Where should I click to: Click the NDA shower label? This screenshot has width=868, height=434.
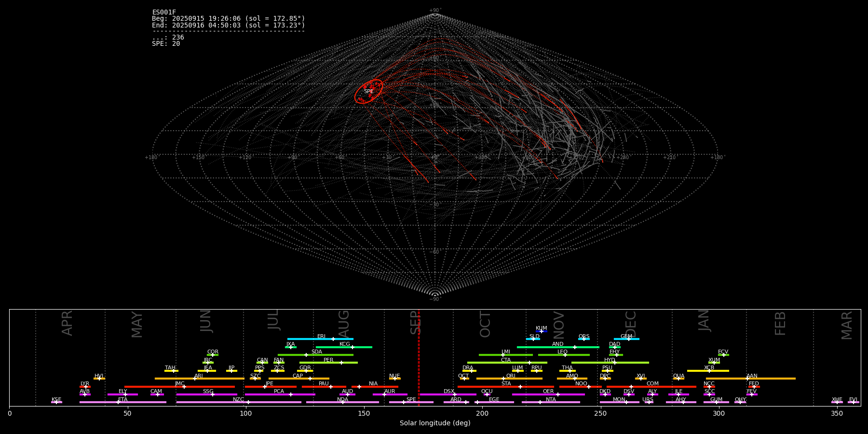tap(343, 400)
